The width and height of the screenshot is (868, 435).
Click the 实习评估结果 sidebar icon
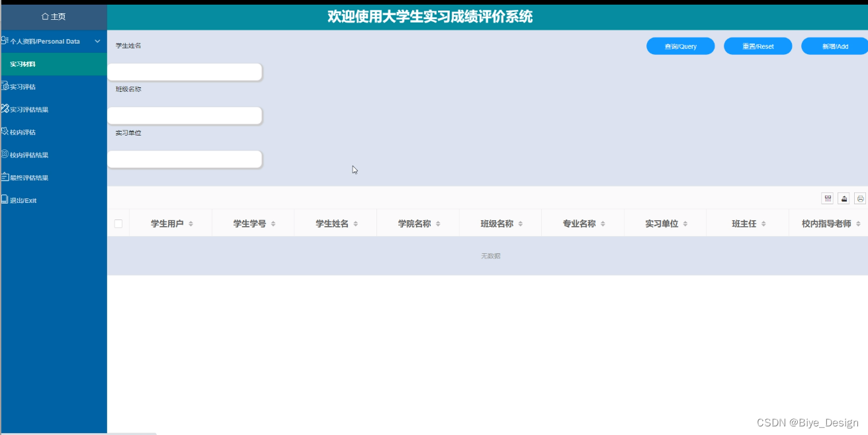(x=5, y=109)
